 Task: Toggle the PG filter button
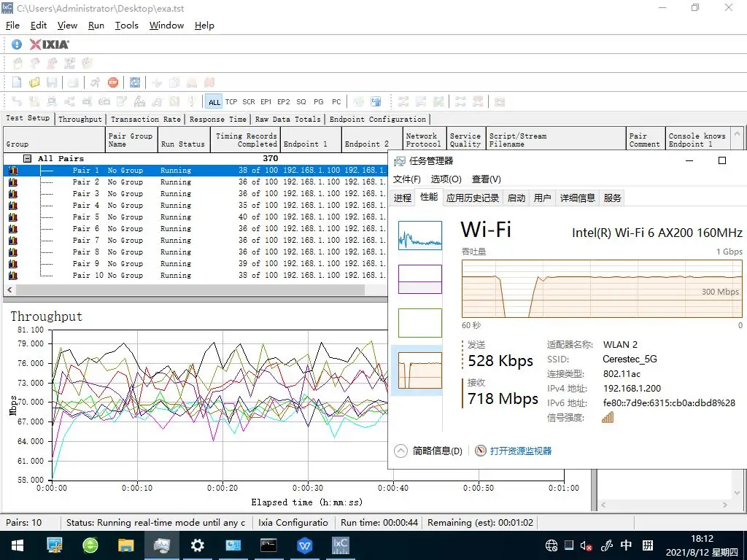[319, 102]
